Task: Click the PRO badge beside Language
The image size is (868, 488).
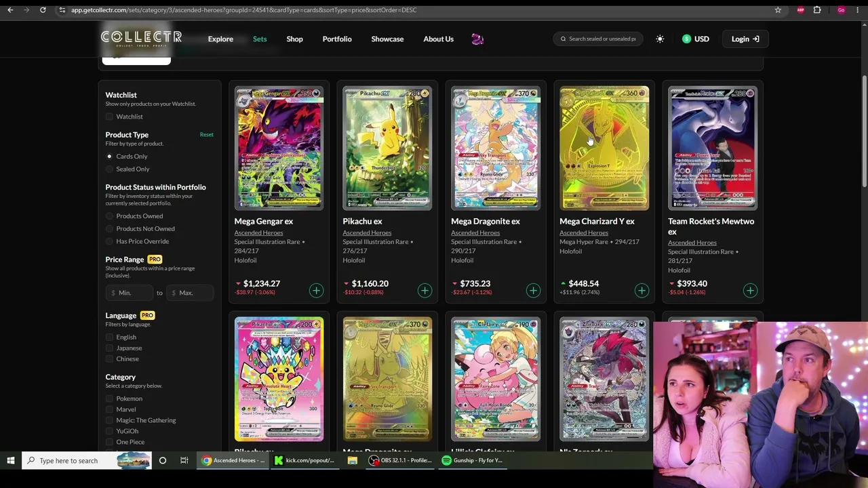Action: point(147,316)
